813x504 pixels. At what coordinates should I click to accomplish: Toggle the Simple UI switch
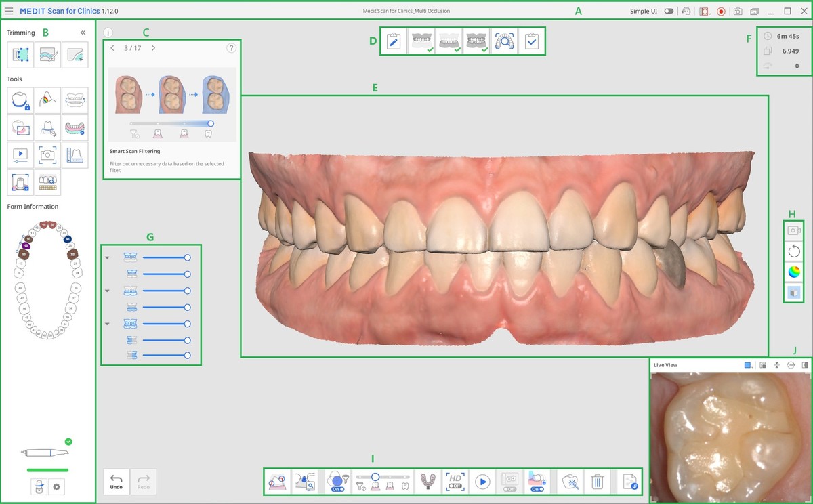point(669,12)
